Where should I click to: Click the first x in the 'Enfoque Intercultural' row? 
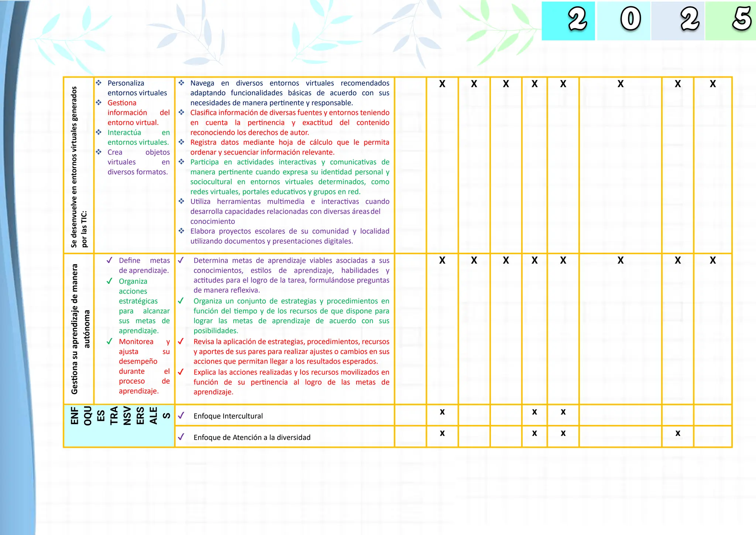442,412
